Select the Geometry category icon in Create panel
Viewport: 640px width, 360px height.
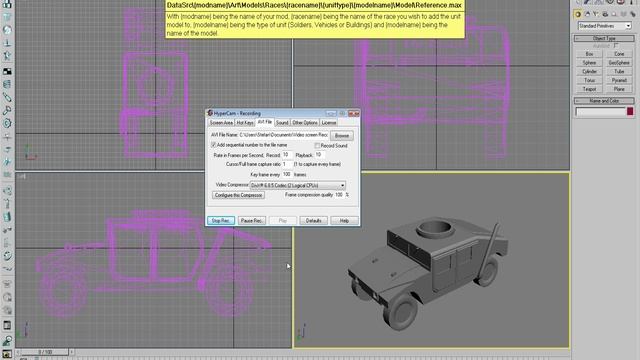578,14
